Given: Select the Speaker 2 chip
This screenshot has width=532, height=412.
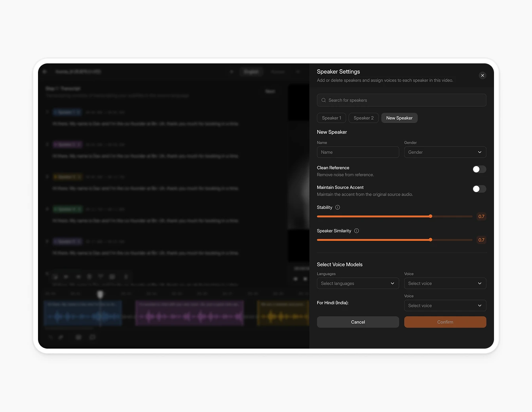Looking at the screenshot, I should pyautogui.click(x=363, y=118).
